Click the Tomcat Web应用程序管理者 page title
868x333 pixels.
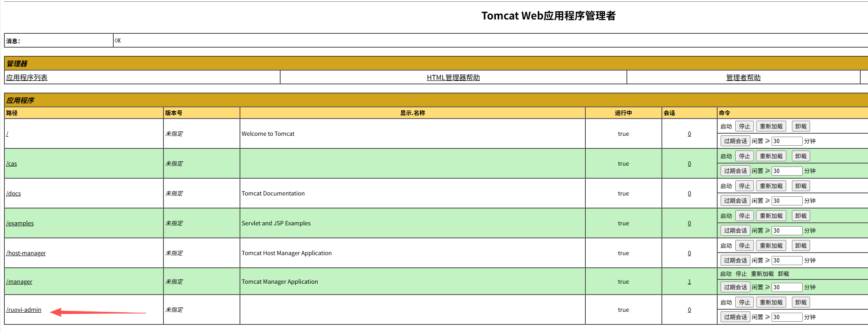549,16
